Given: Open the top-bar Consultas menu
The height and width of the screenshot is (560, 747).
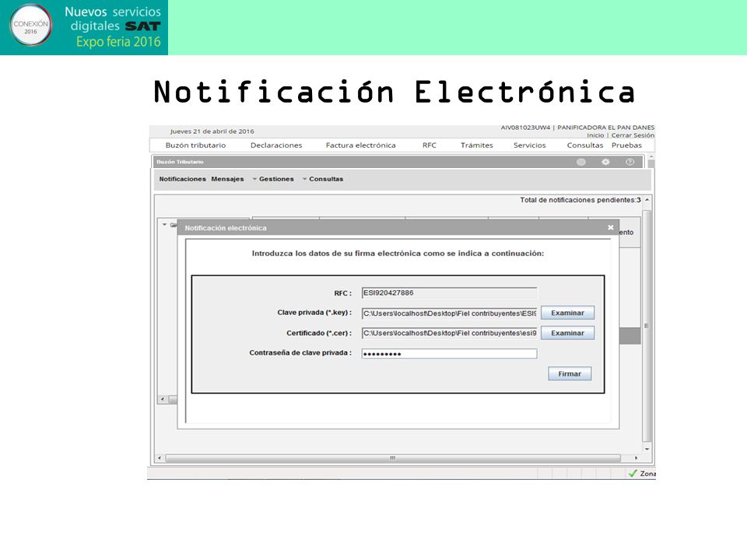Looking at the screenshot, I should 585,145.
